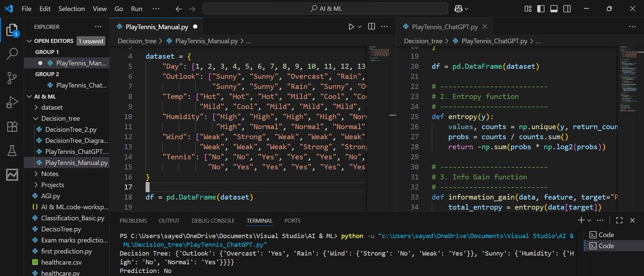Click Decision_tree breadcrumb in left editor
644x276 pixels.
(137, 41)
